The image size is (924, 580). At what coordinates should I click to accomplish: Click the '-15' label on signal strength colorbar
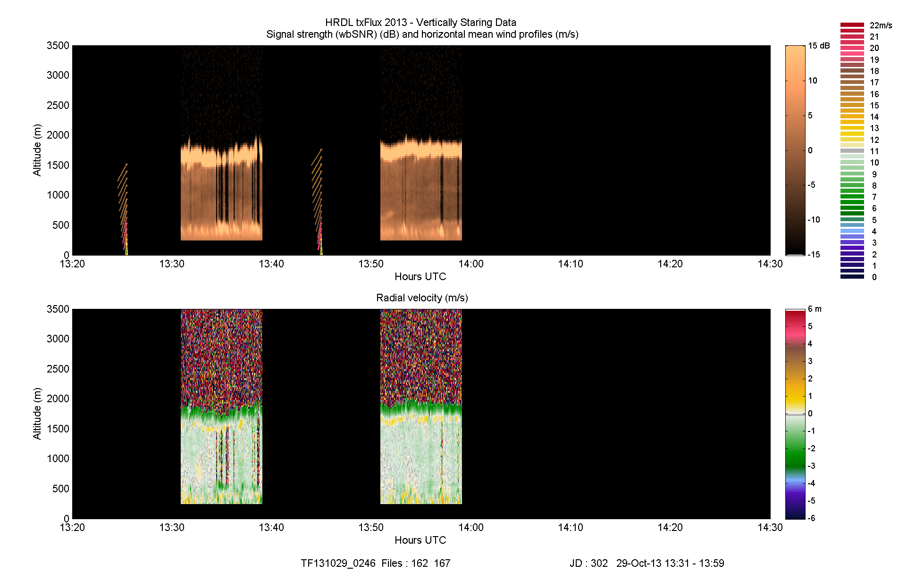pyautogui.click(x=814, y=255)
